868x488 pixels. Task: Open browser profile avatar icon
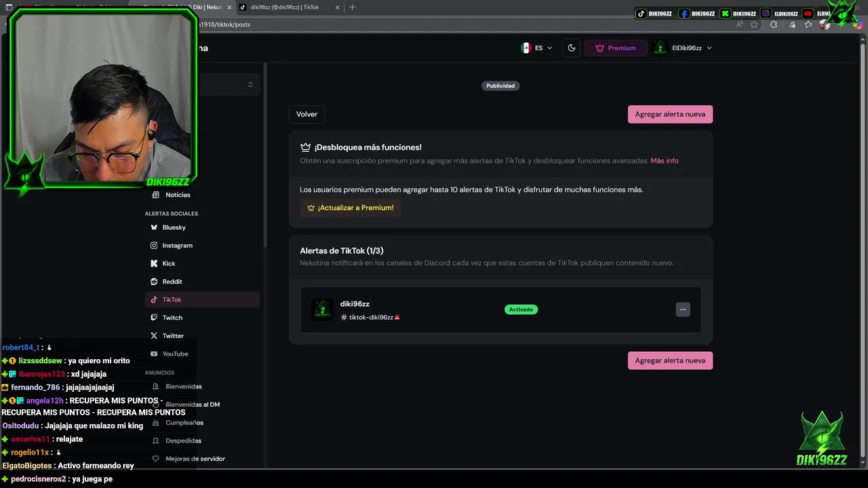tap(825, 24)
